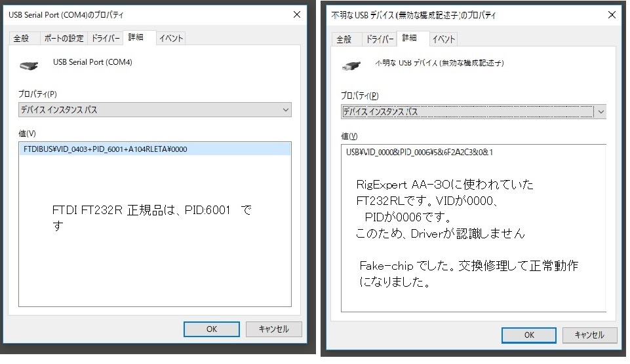This screenshot has width=630, height=364.
Task: Click the プロパティ(P) label in COM4 window
Action: 37,94
